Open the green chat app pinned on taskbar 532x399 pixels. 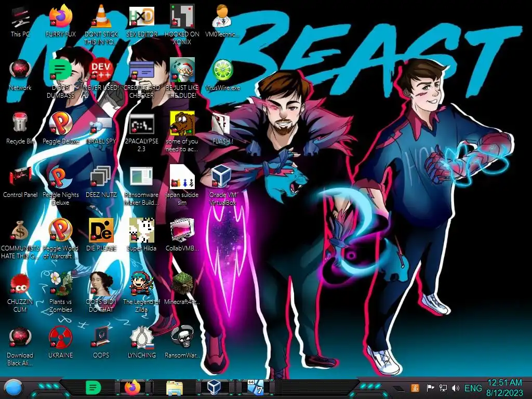coord(93,388)
